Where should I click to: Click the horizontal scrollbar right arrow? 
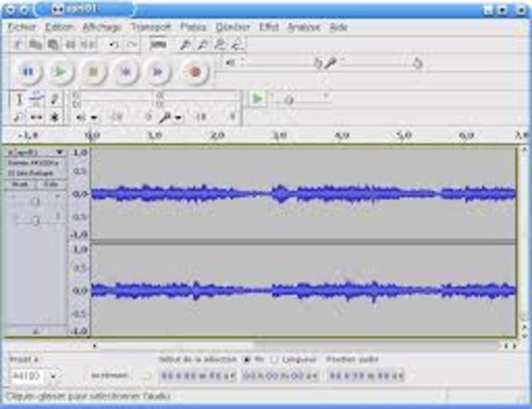[x=515, y=346]
